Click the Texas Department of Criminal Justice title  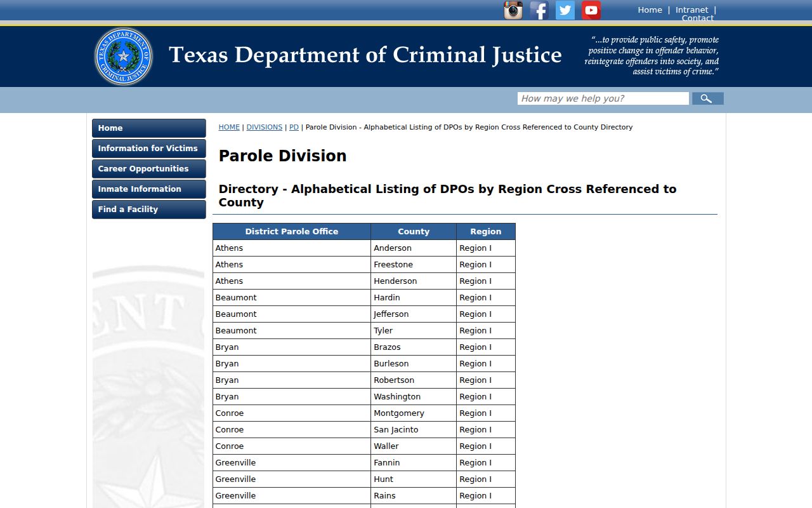(x=365, y=55)
